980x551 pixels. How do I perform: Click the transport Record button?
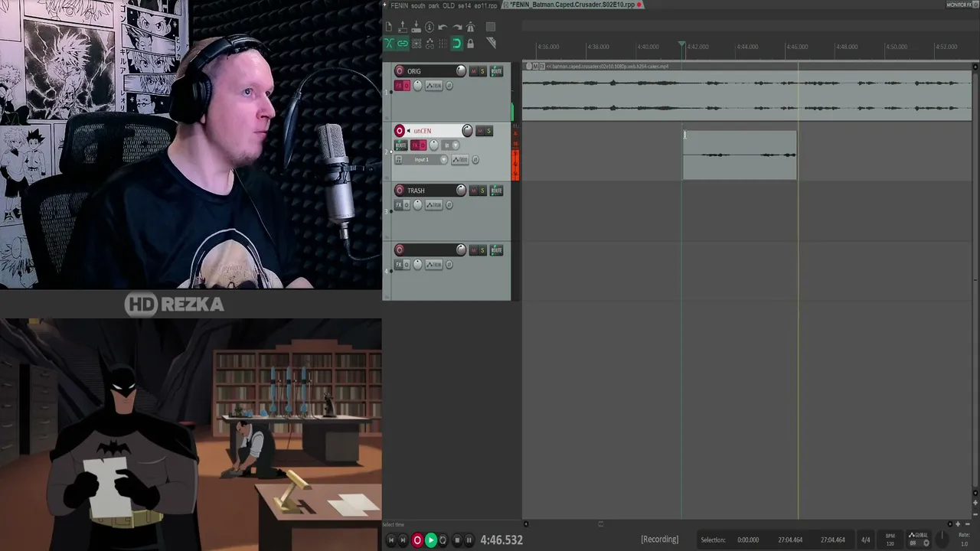click(x=417, y=540)
